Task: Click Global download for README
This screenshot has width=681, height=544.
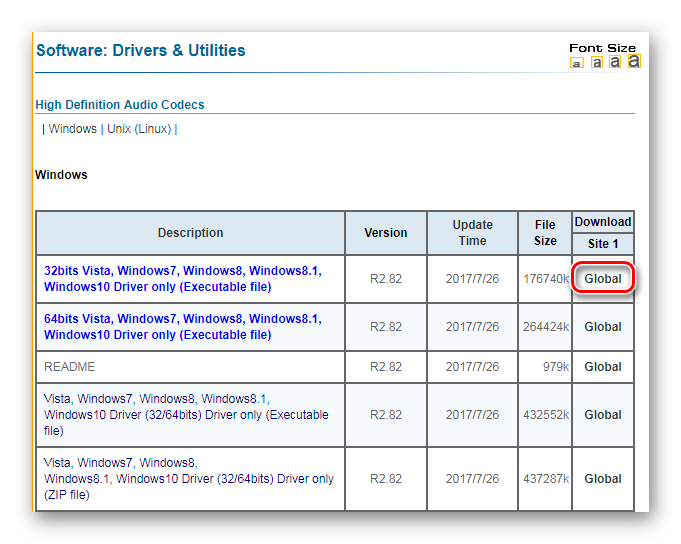Action: (x=603, y=367)
